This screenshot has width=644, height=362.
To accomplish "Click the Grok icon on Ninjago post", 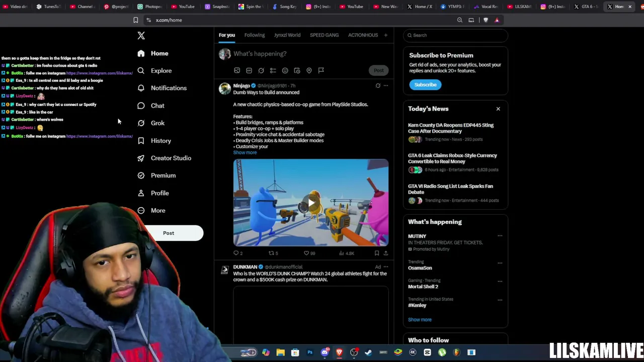I will click(378, 86).
